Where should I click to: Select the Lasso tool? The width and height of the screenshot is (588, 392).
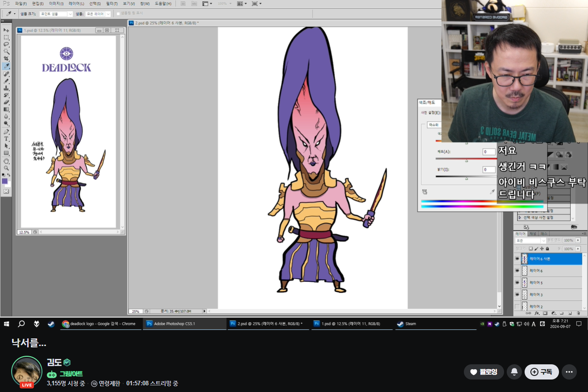click(x=6, y=44)
